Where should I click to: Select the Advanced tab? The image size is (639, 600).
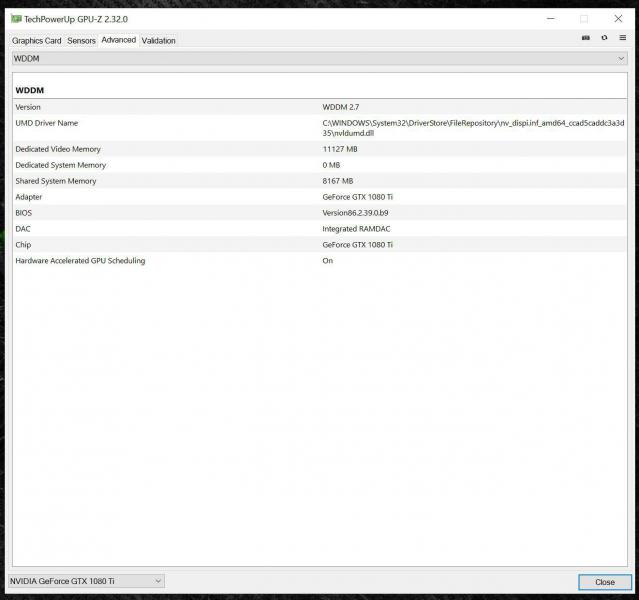pyautogui.click(x=118, y=40)
